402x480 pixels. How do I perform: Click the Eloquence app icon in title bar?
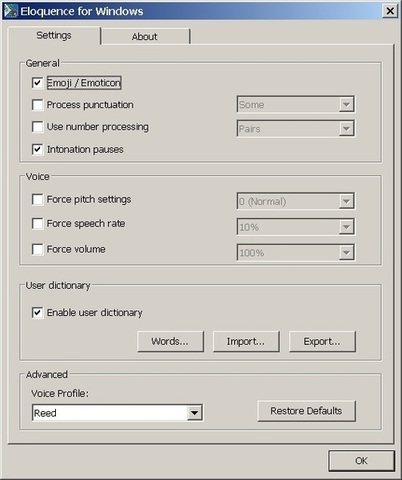(10, 11)
